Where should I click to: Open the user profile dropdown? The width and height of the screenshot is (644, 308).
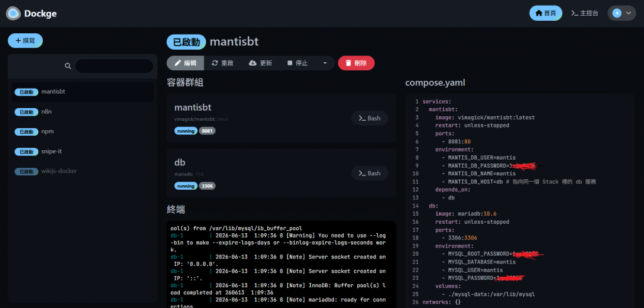pos(621,13)
